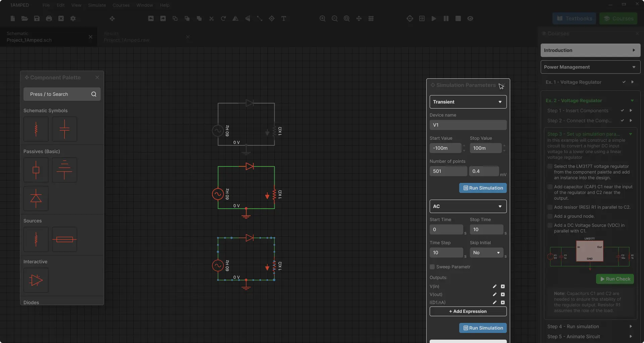Open the Edit menu
This screenshot has height=343, width=644.
(x=61, y=5)
